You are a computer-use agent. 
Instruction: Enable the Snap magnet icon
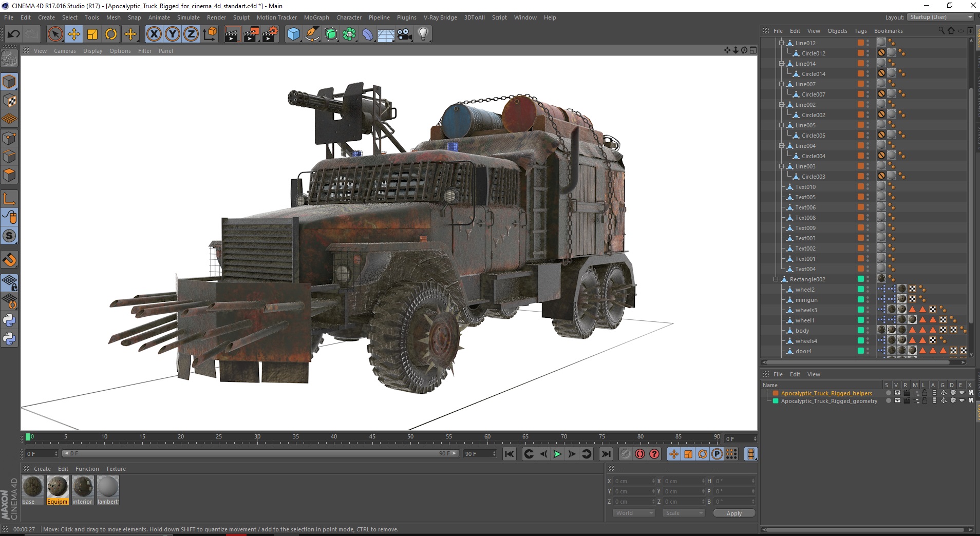(9, 260)
